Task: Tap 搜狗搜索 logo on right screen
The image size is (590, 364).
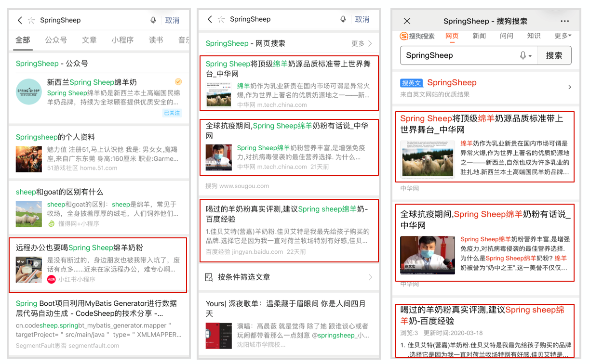Action: [x=417, y=36]
